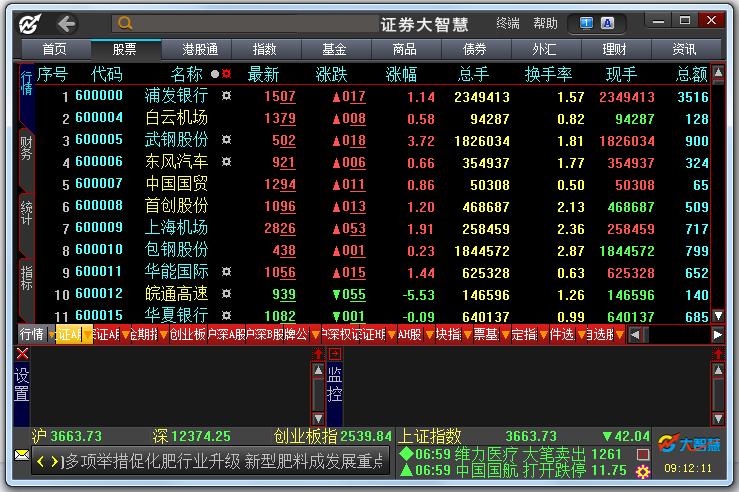This screenshot has width=739, height=492.
Task: Switch to the 指数 tab
Action: (264, 49)
